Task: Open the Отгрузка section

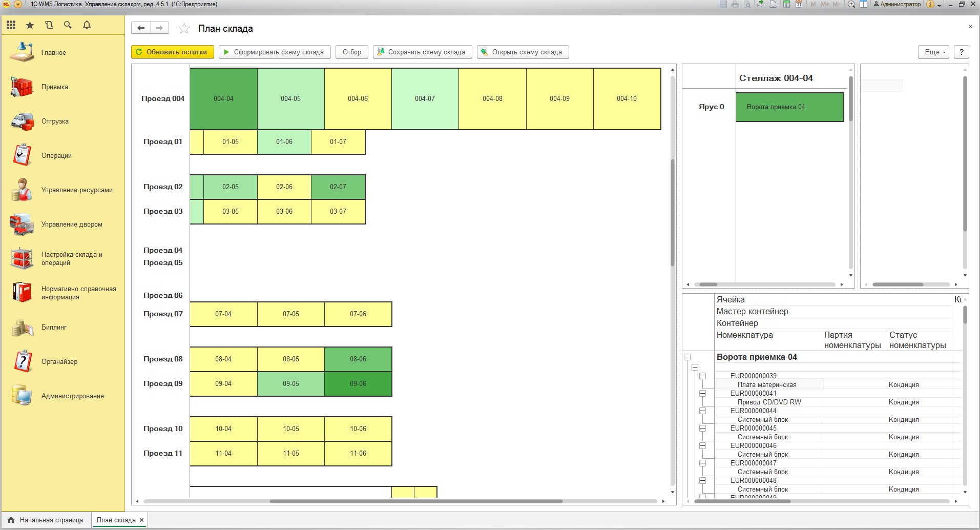Action: [55, 121]
